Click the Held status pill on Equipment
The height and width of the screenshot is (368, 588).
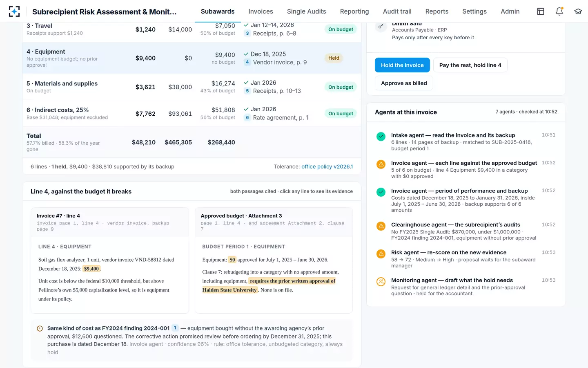tap(334, 58)
